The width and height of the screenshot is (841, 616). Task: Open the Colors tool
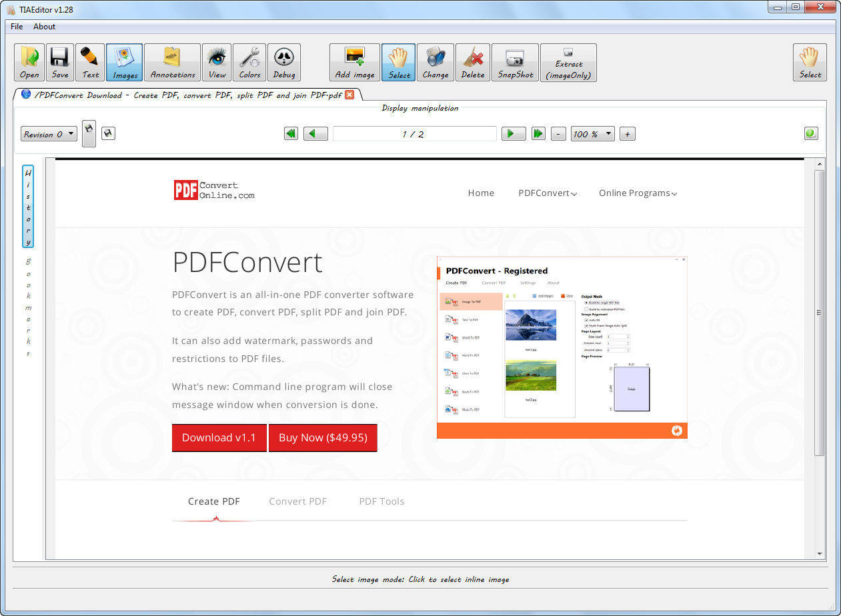(250, 63)
